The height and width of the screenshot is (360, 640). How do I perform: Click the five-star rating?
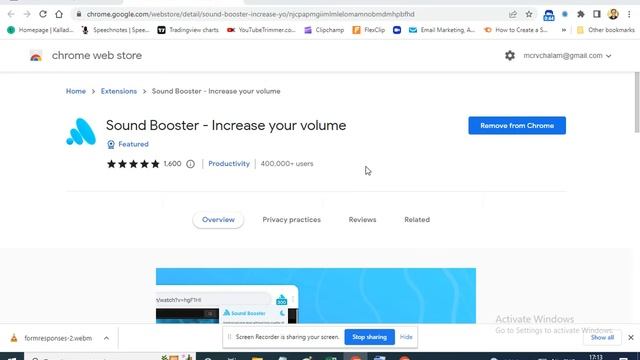click(133, 164)
